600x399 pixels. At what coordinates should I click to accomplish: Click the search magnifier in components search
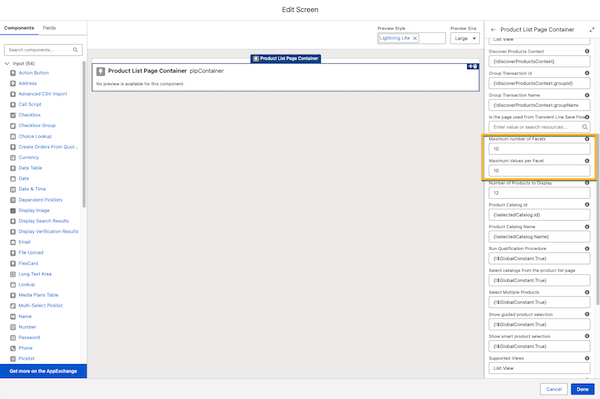pos(75,50)
